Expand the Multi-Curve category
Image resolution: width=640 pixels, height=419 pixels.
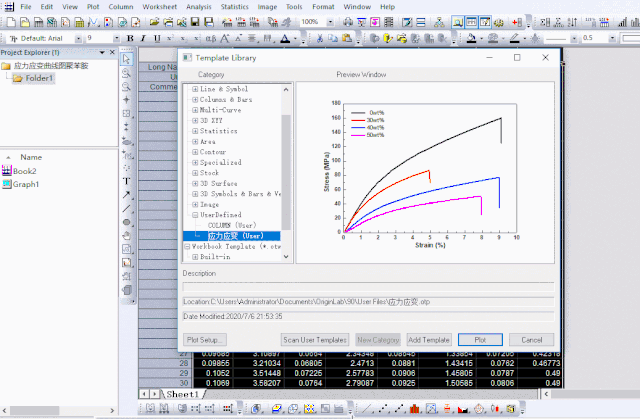(195, 110)
